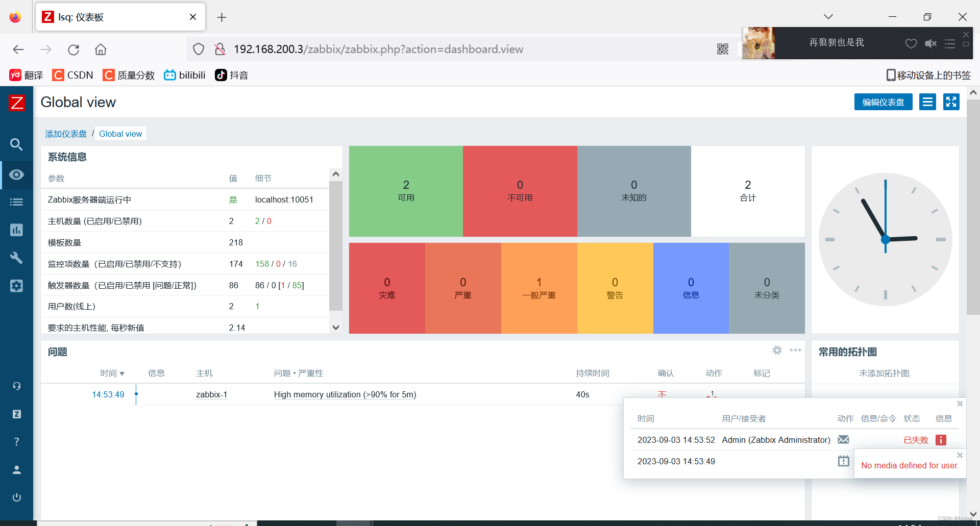Click the 未分类 unclassified severity tile
The height and width of the screenshot is (526, 980).
click(767, 288)
